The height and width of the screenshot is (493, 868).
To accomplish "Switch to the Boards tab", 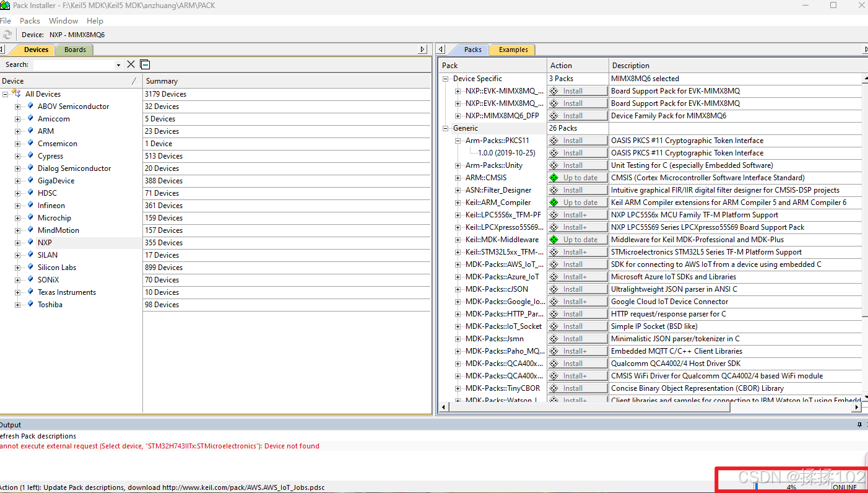I will [x=75, y=50].
